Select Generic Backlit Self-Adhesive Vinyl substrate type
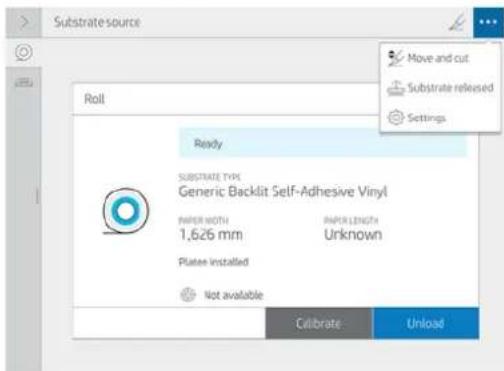504x371 pixels. [x=283, y=192]
